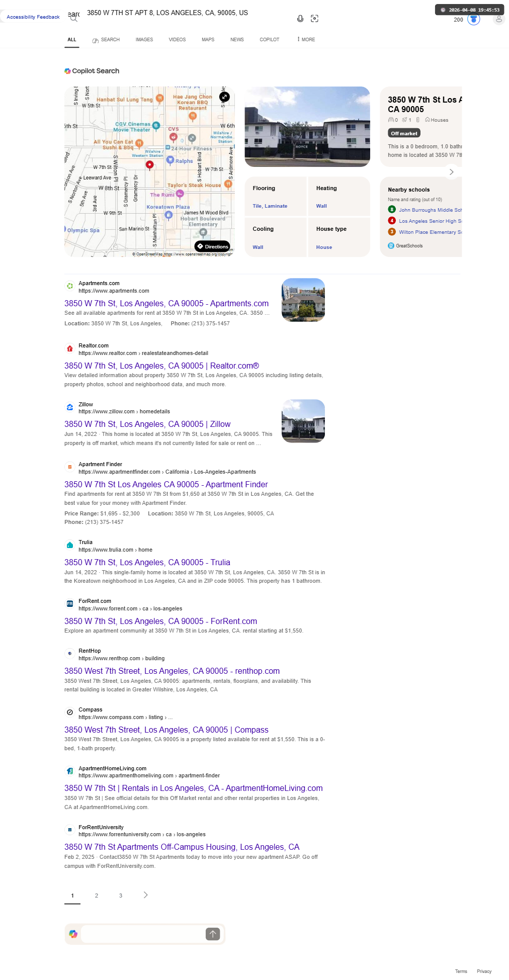This screenshot has height=980, width=509.
Task: Click Accessibility Feedback link
Action: 33,17
